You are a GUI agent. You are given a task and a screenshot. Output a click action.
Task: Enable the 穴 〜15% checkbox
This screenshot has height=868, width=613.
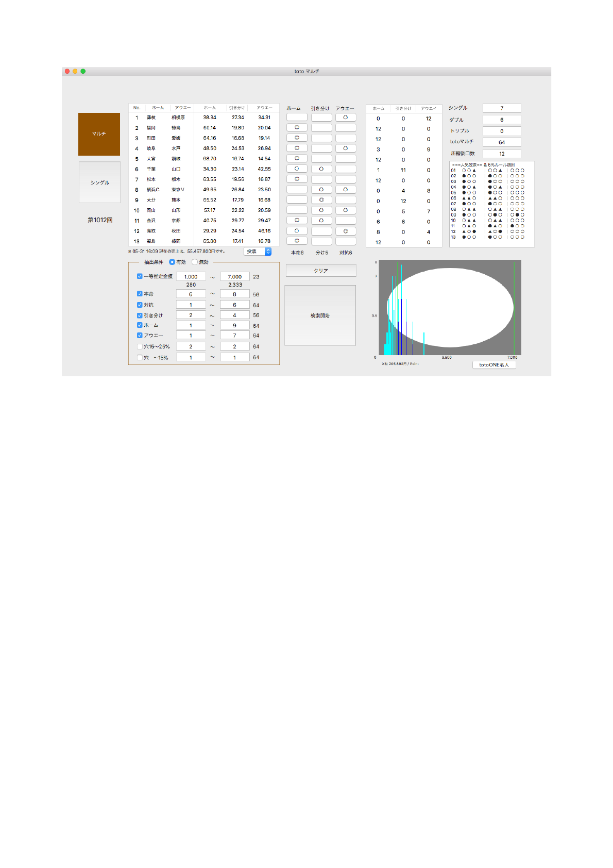pyautogui.click(x=140, y=357)
